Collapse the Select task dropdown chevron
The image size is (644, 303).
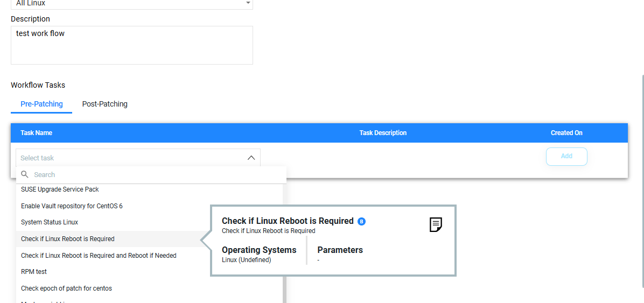click(x=251, y=158)
